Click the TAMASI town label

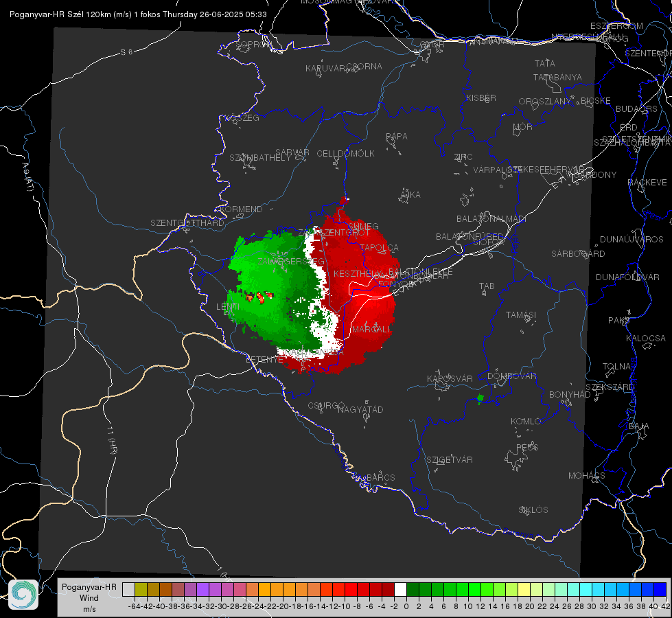521,314
